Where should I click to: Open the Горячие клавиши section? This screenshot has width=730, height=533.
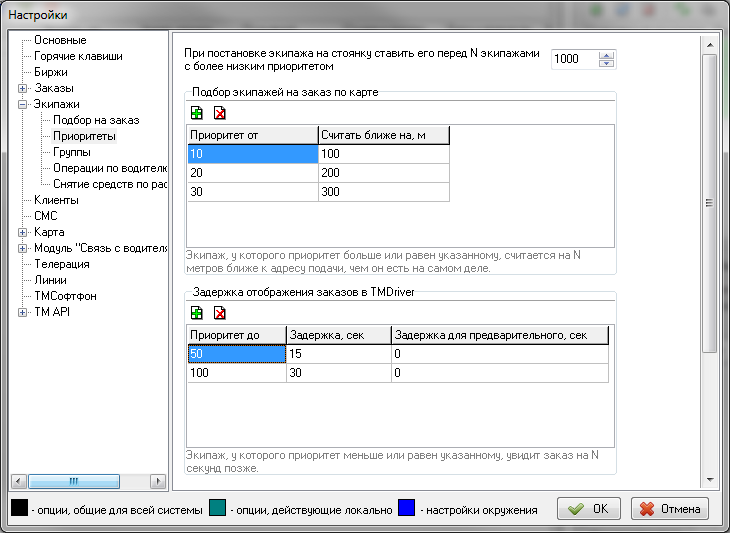point(78,56)
